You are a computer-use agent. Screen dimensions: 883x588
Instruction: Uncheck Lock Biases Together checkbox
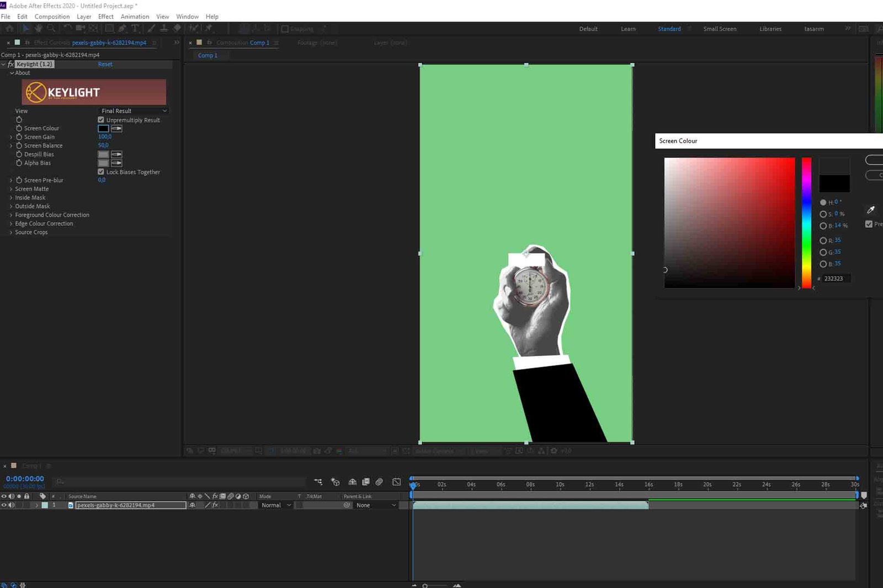[x=101, y=172]
